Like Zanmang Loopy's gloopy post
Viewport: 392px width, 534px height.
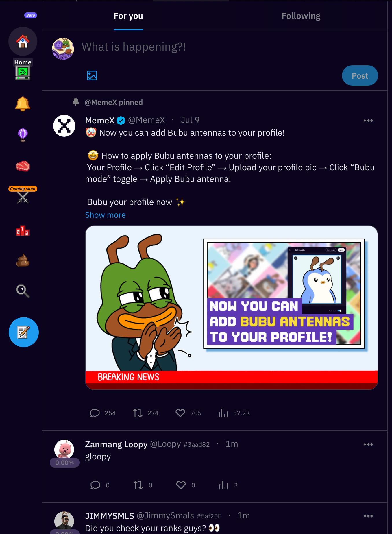coord(181,485)
